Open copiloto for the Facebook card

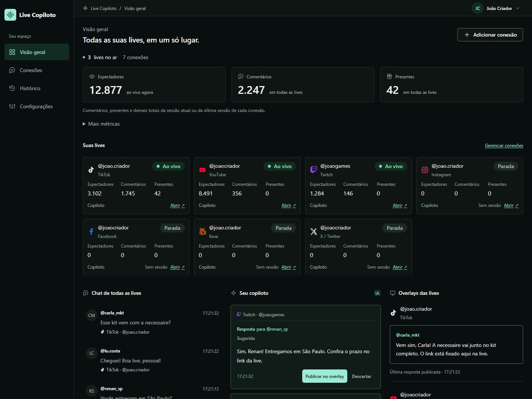(x=177, y=267)
